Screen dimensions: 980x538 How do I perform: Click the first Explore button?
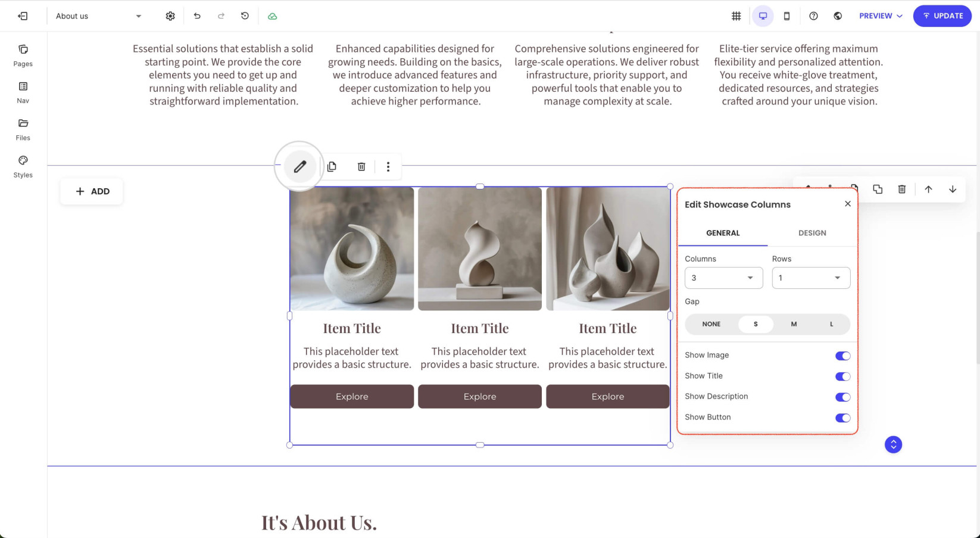click(x=352, y=396)
